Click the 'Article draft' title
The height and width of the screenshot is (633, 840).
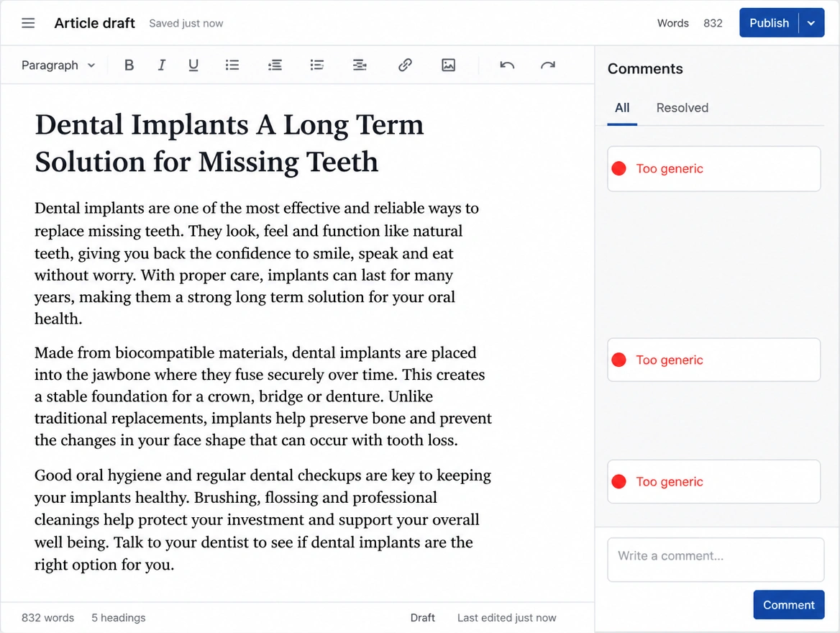click(x=95, y=23)
